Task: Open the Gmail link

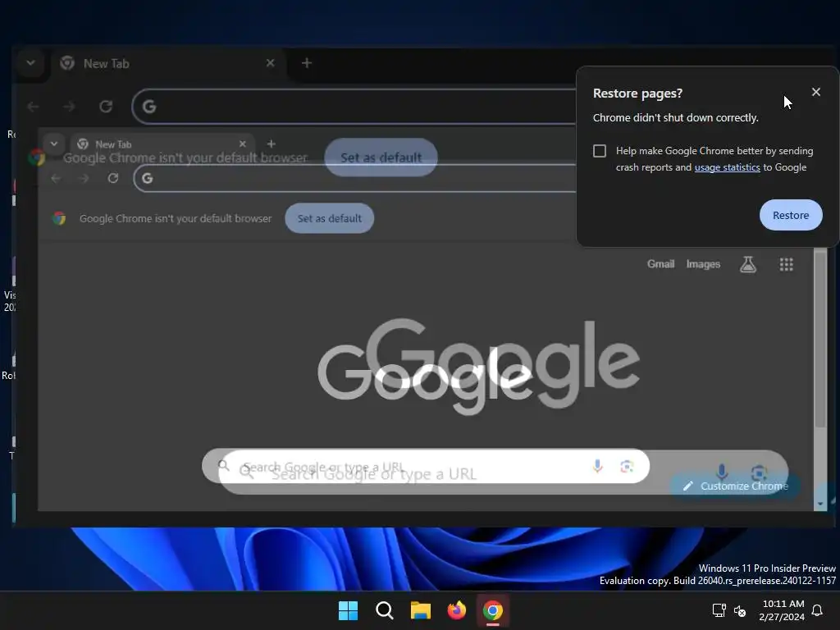Action: tap(660, 264)
